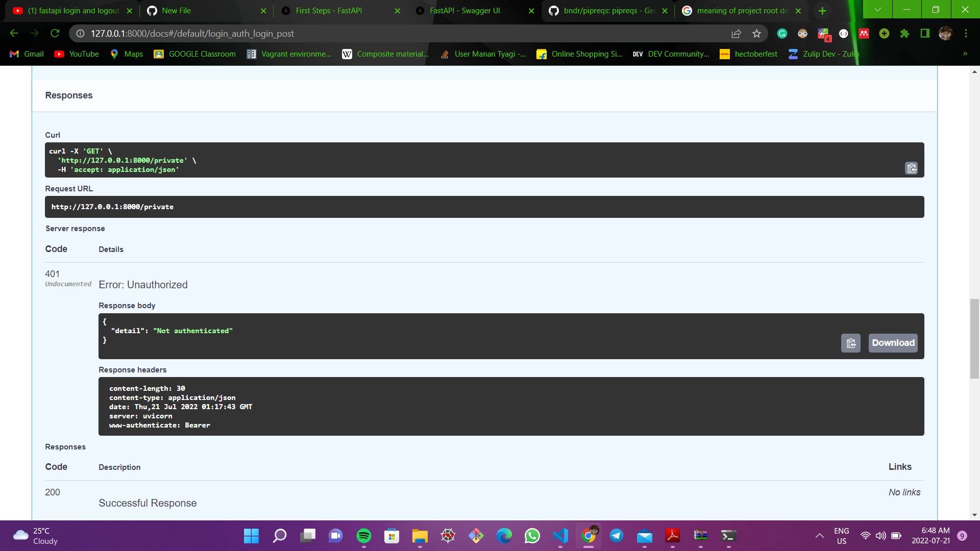Copy the curl command to clipboard
980x551 pixels.
(x=911, y=168)
